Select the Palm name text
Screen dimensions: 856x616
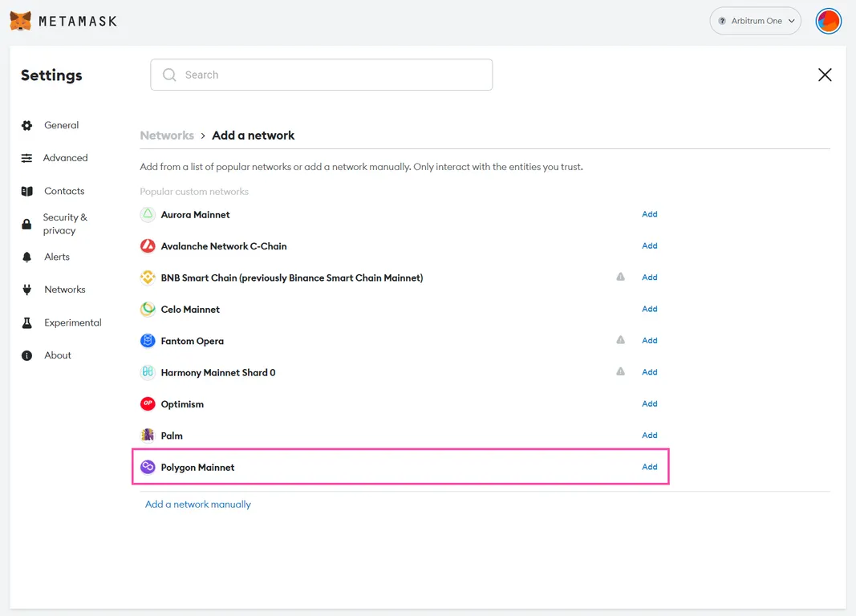pyautogui.click(x=172, y=436)
